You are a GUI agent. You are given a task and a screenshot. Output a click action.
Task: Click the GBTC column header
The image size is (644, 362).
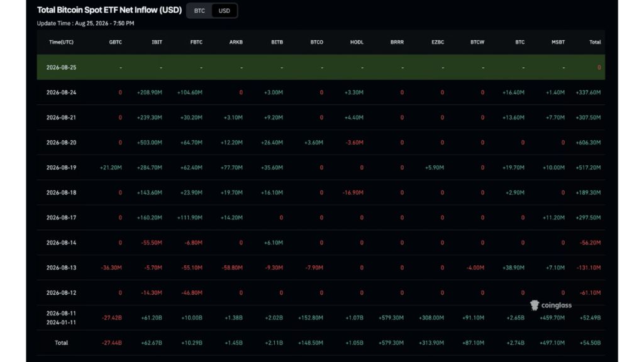116,42
